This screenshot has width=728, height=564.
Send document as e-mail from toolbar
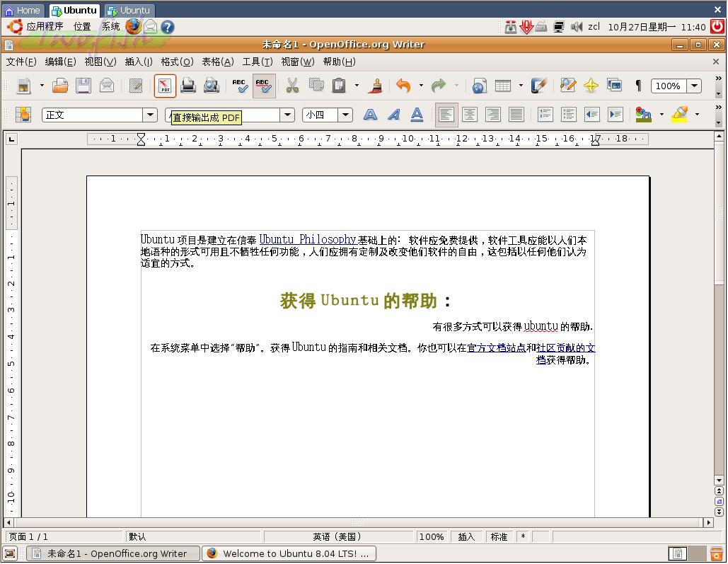[x=107, y=86]
